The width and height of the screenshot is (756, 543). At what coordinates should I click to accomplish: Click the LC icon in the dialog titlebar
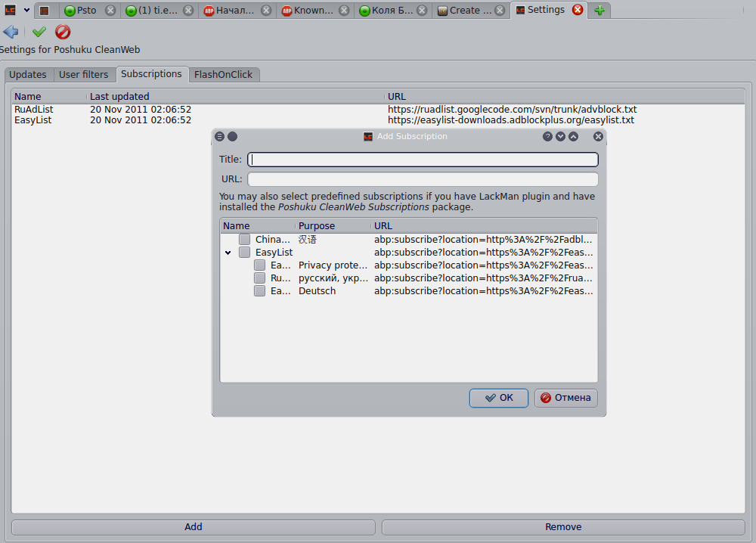pos(368,136)
